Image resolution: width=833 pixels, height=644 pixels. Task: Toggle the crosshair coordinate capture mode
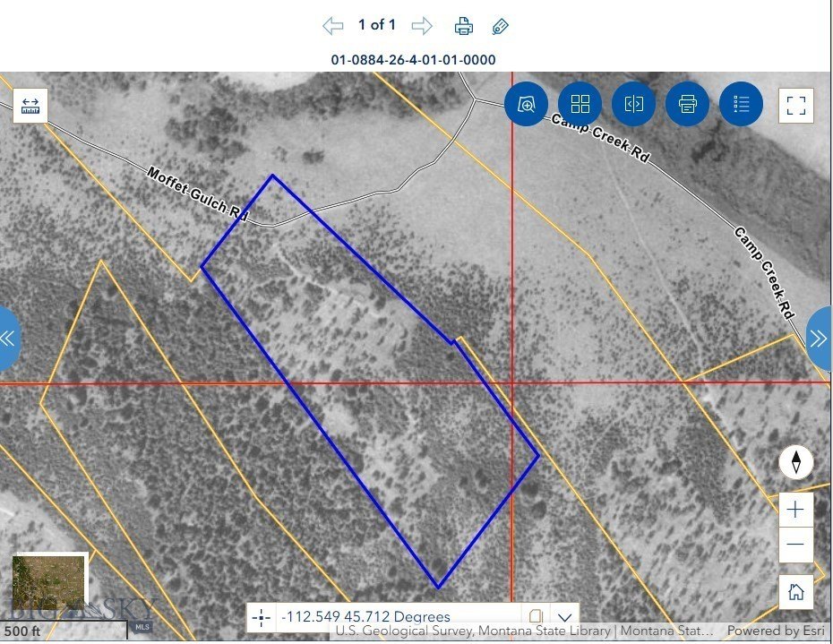point(262,617)
